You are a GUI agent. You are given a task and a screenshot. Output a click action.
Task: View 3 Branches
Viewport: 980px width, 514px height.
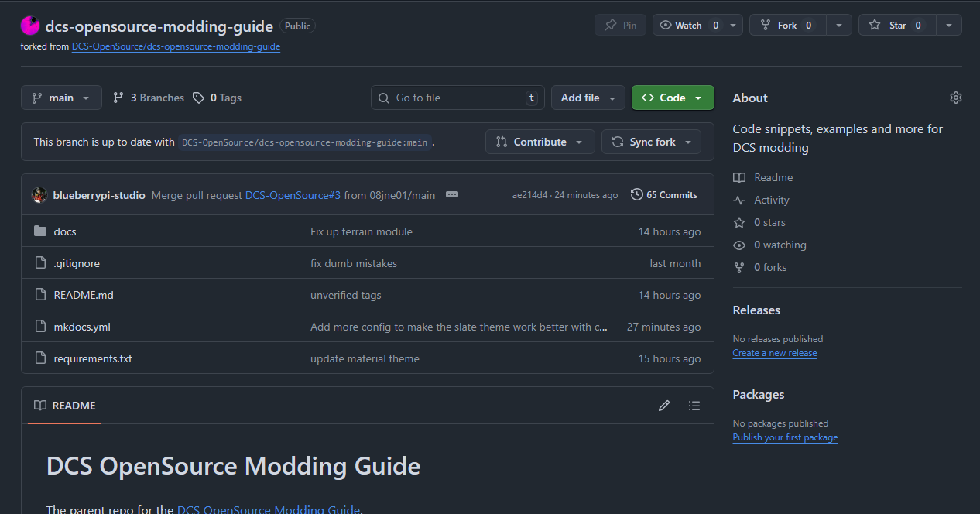click(149, 98)
